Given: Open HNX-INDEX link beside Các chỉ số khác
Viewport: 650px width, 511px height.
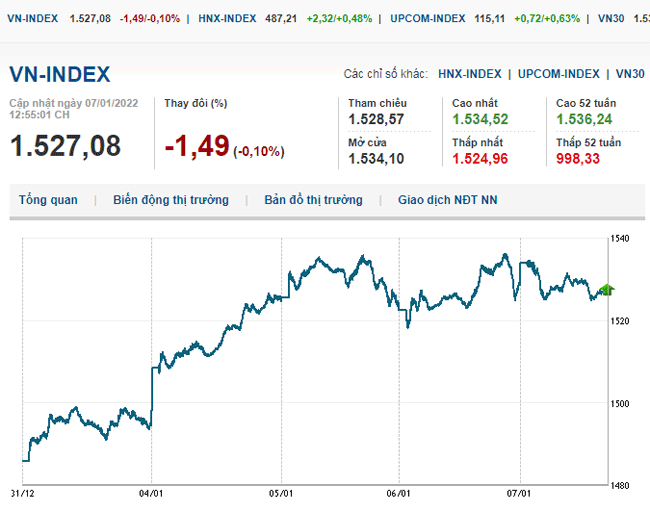Looking at the screenshot, I should tap(470, 74).
